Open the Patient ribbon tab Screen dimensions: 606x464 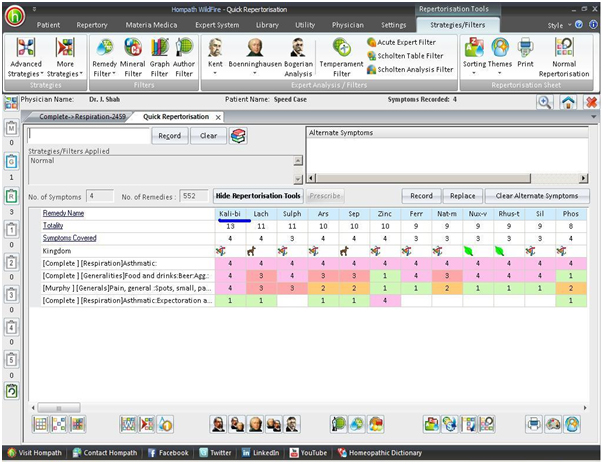(x=48, y=25)
